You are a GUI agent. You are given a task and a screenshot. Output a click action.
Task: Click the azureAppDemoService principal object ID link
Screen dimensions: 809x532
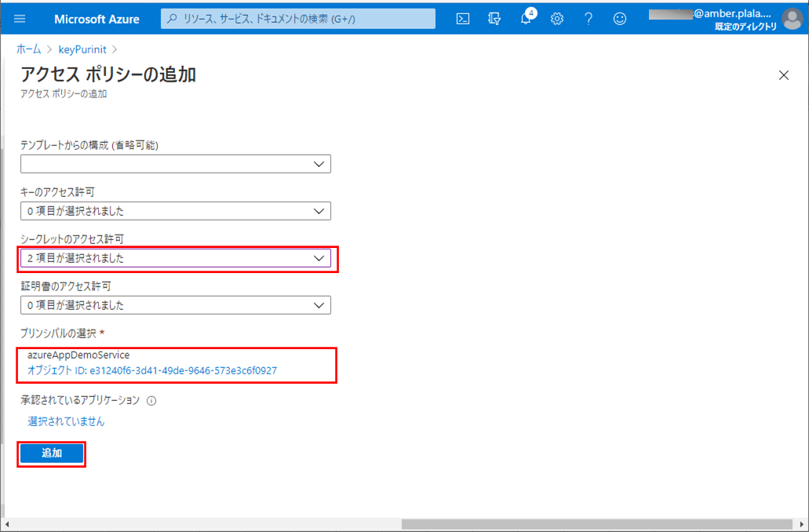coord(152,370)
